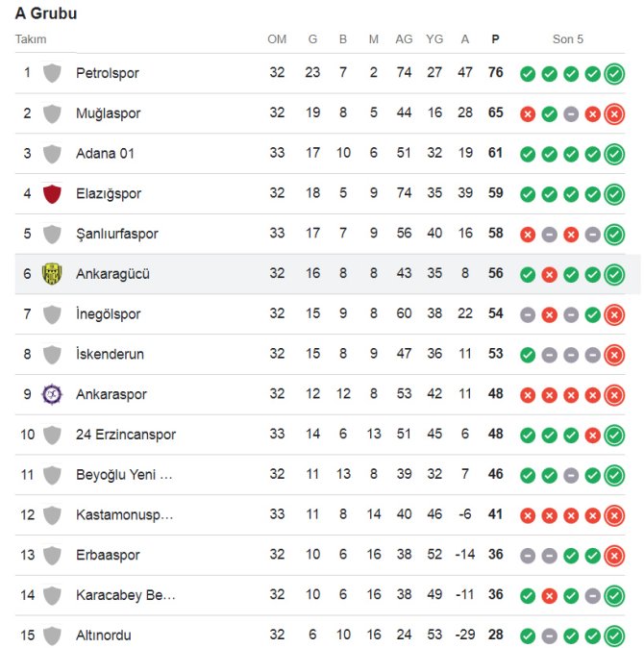Open the Muğlaspor team link

click(x=108, y=113)
